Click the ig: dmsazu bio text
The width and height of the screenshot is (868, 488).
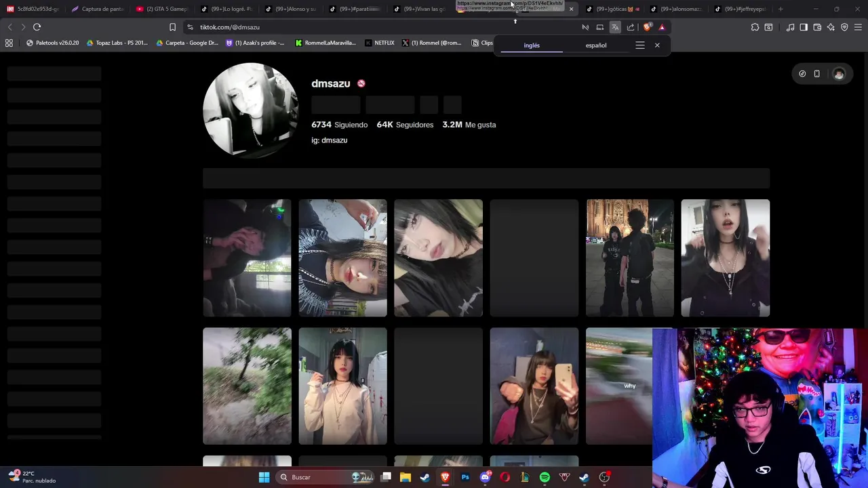click(329, 140)
